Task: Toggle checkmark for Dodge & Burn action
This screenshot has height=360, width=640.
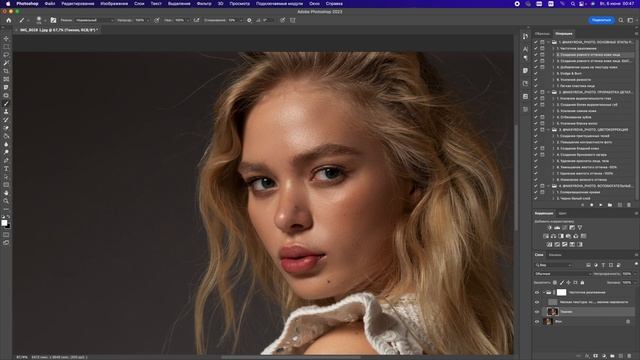Action: 536,73
